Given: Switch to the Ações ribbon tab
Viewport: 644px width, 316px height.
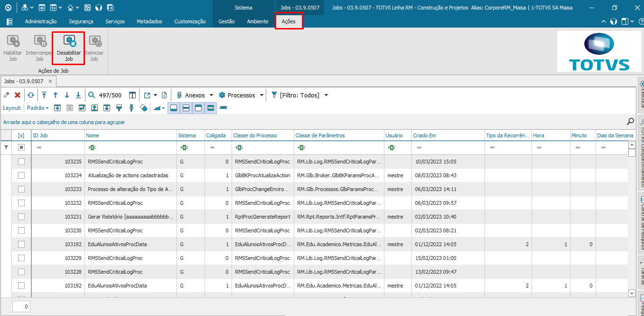Looking at the screenshot, I should pyautogui.click(x=289, y=21).
